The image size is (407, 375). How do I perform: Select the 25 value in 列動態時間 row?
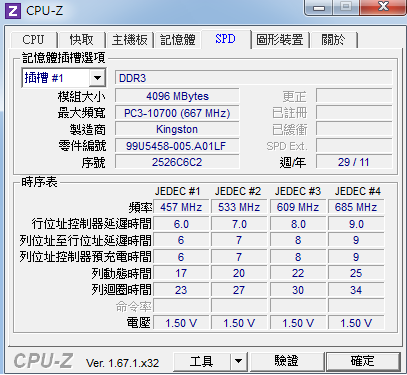coord(356,273)
